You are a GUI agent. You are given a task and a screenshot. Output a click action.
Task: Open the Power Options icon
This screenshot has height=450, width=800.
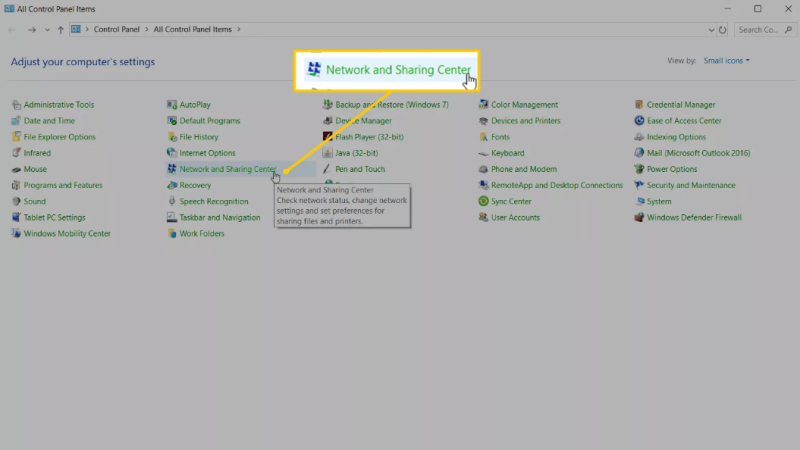coord(639,169)
